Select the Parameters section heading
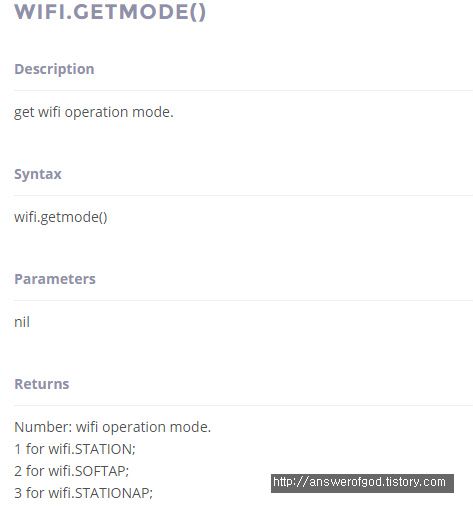The height and width of the screenshot is (508, 473). 55,279
